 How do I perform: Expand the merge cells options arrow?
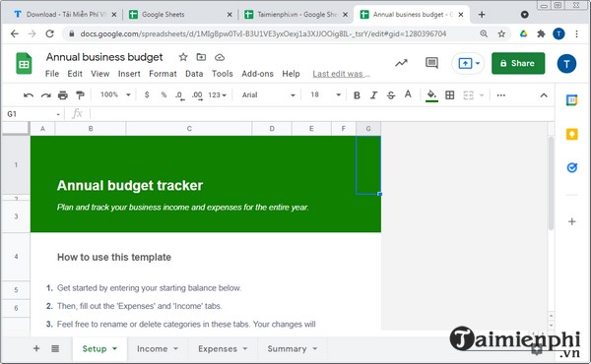[x=482, y=95]
